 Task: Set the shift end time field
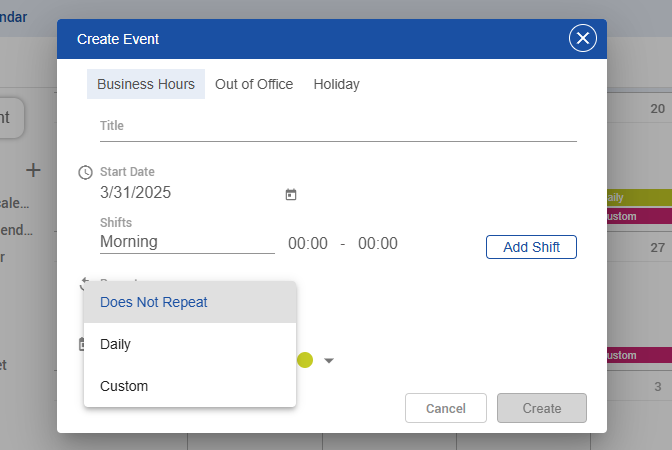(378, 243)
